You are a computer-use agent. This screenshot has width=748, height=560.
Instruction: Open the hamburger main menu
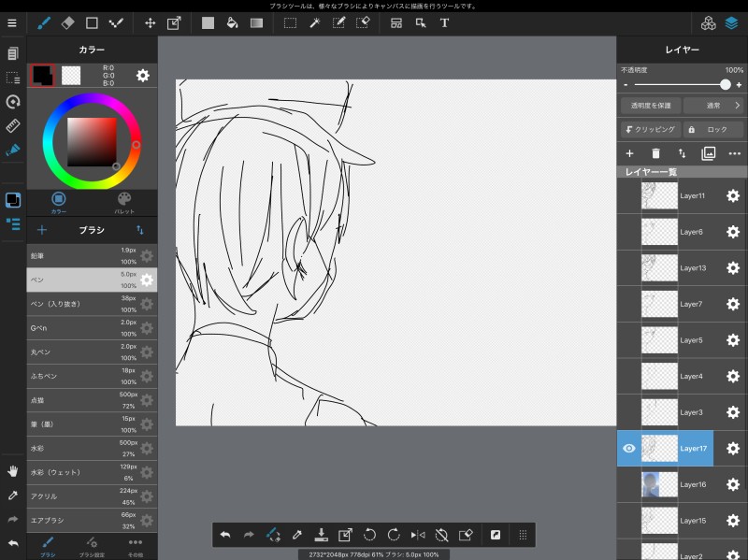(x=12, y=23)
